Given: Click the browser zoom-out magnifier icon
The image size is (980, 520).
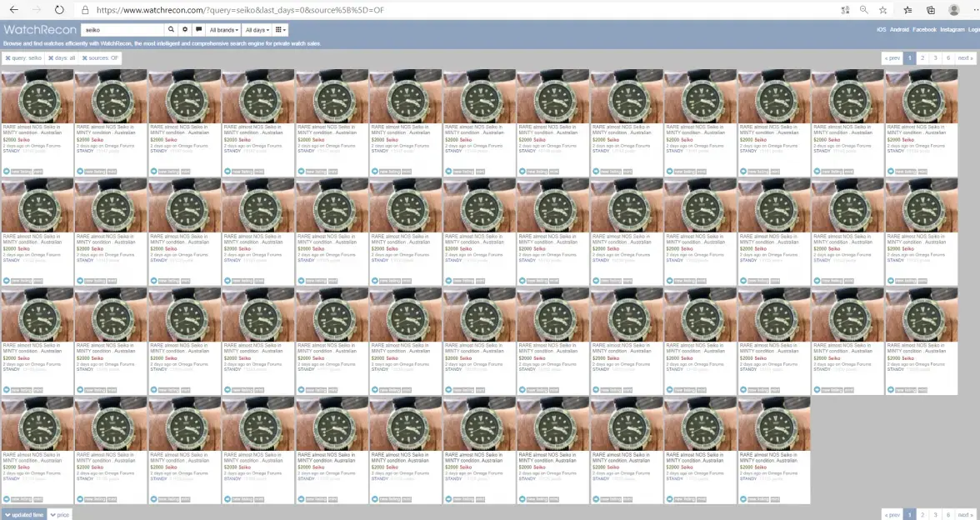Looking at the screenshot, I should point(863,10).
